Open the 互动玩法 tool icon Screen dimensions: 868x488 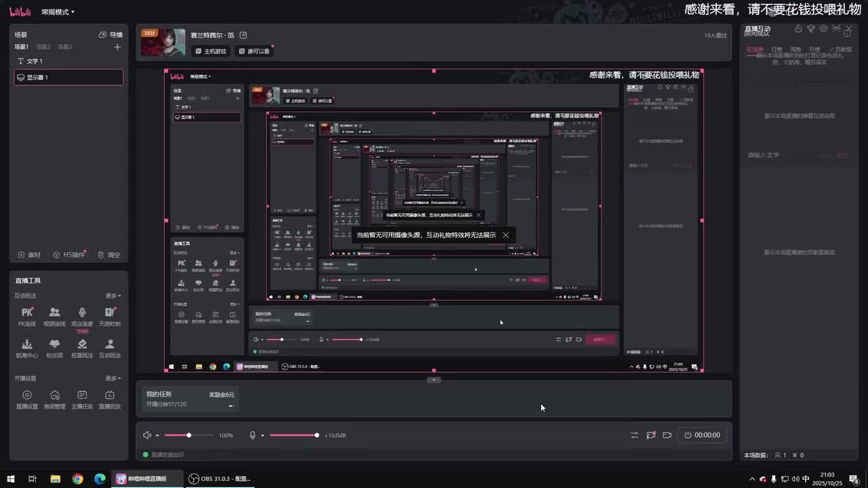coord(110,348)
